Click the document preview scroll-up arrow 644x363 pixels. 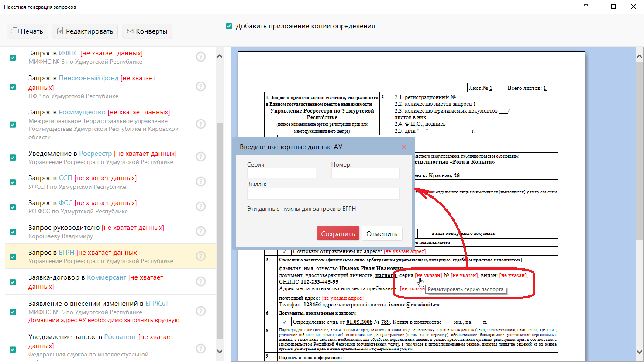[639, 57]
